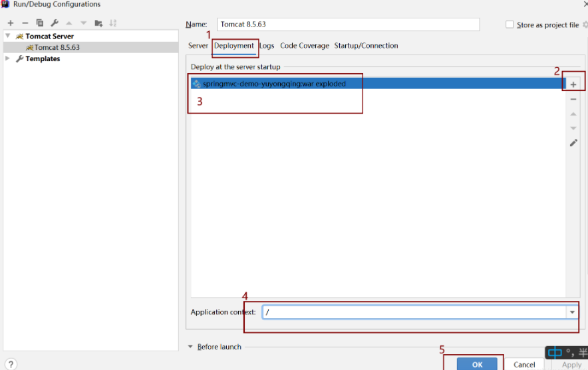The image size is (588, 370).
Task: Open edit templates wrench icon
Action: 55,23
